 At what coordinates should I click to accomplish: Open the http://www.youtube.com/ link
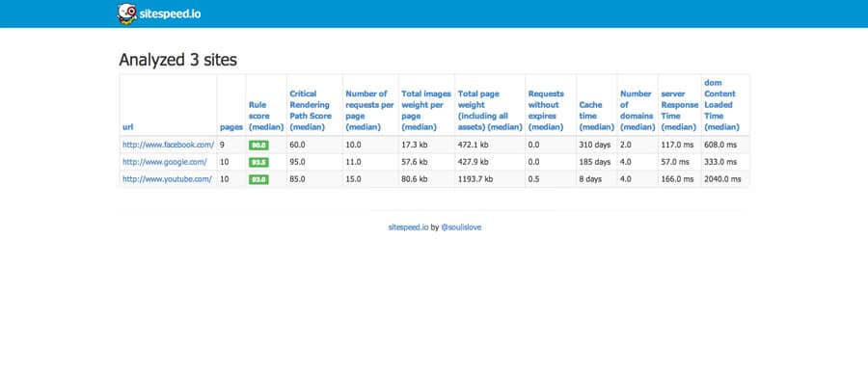click(x=167, y=178)
